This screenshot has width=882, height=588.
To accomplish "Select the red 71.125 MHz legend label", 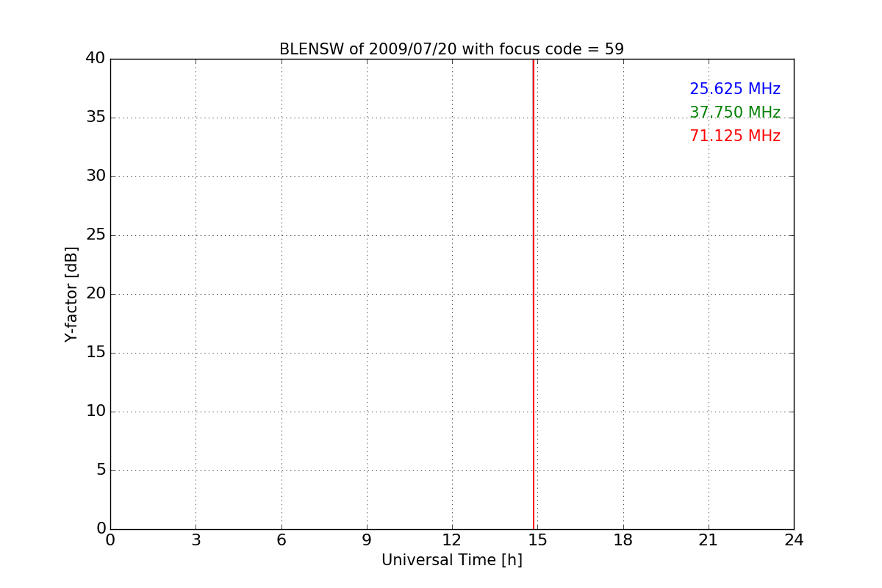I will pyautogui.click(x=735, y=136).
